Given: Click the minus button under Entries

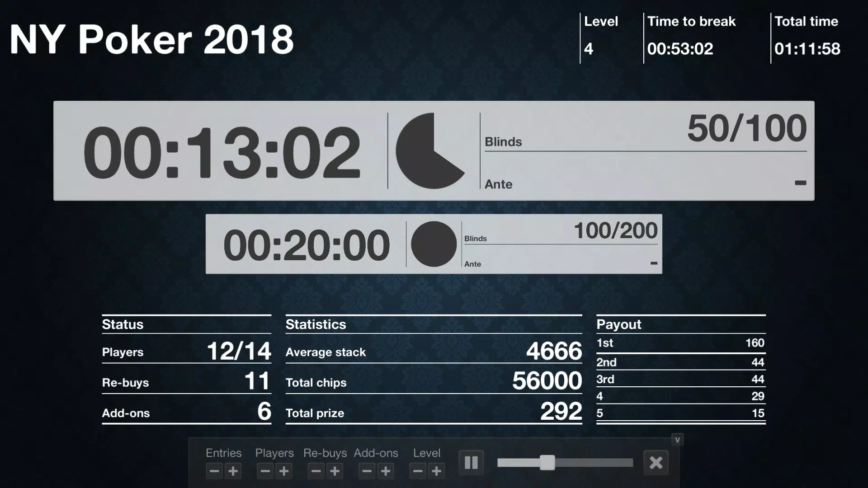Looking at the screenshot, I should pyautogui.click(x=213, y=471).
